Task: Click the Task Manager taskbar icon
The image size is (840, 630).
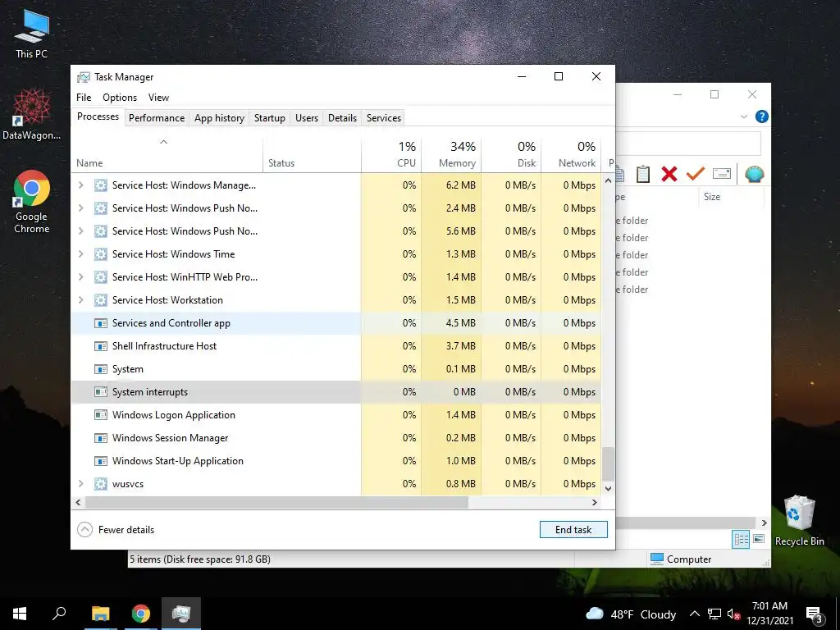Action: pos(181,614)
